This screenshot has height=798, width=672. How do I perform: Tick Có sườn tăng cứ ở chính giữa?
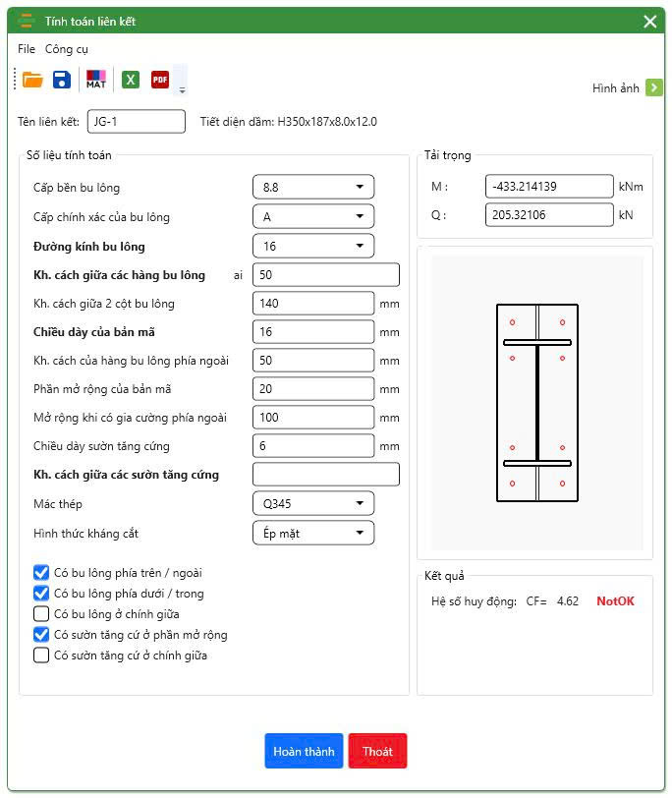(41, 655)
